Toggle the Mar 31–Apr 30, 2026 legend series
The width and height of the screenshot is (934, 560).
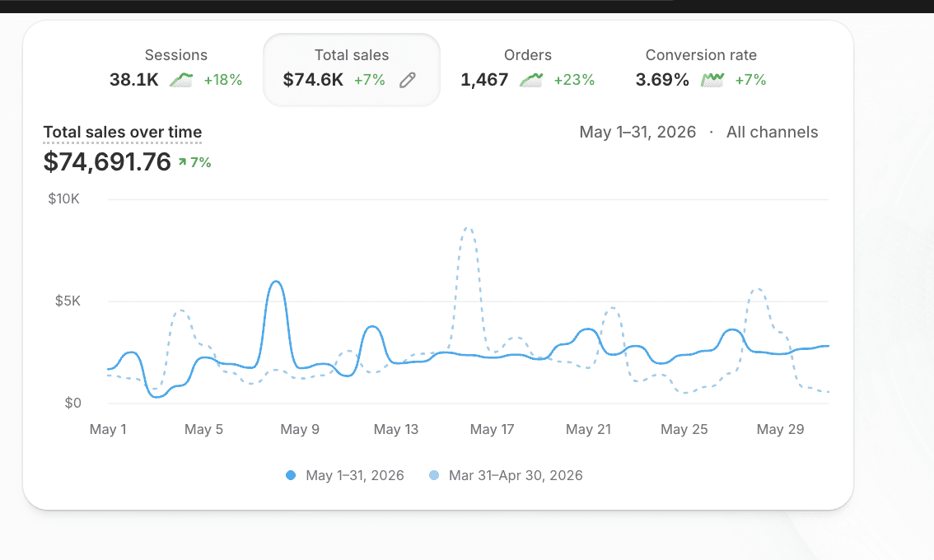[x=506, y=475]
